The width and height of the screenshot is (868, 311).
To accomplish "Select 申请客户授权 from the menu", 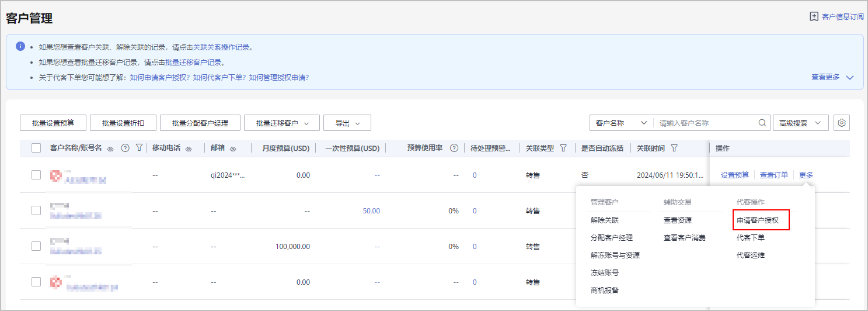I will 762,220.
